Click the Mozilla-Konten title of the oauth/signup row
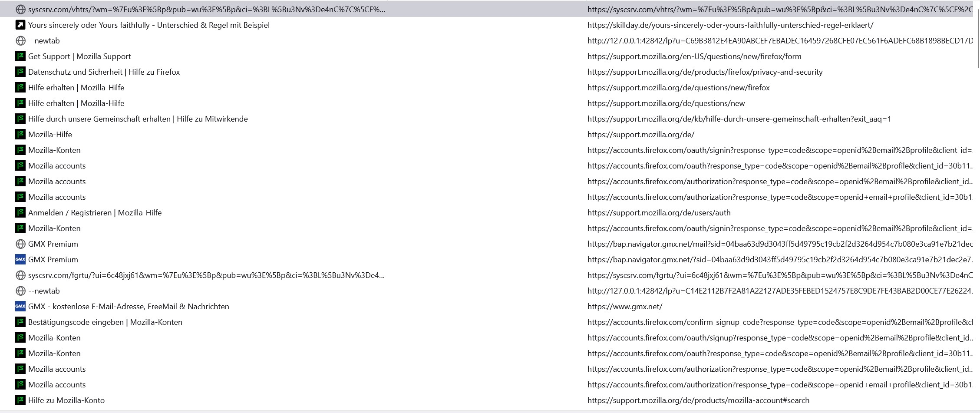 click(55, 338)
